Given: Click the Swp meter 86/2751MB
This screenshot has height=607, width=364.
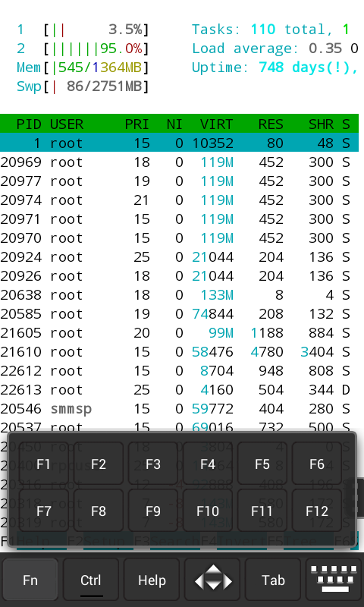Looking at the screenshot, I should tap(83, 86).
